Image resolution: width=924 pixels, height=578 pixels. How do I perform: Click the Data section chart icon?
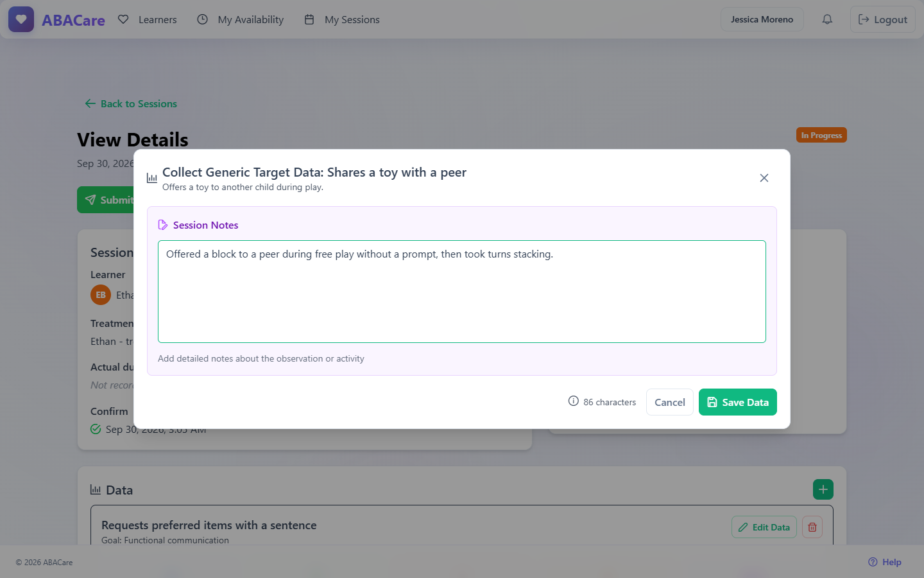tap(96, 489)
